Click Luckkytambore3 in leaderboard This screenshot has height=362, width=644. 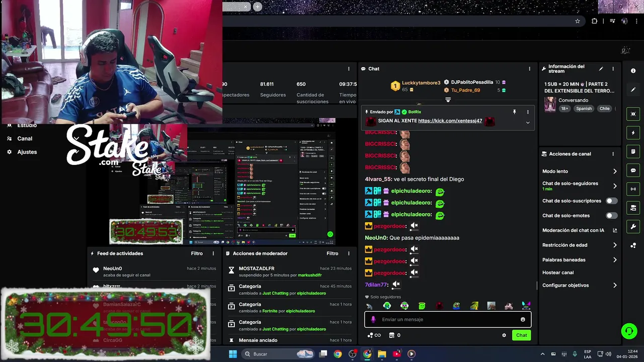click(421, 83)
